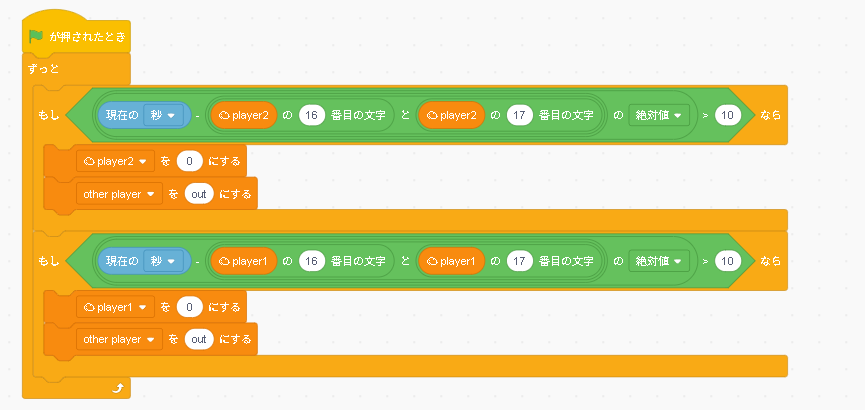Open the player1 variable dropdown in set block
This screenshot has width=865, height=410.
point(115,307)
